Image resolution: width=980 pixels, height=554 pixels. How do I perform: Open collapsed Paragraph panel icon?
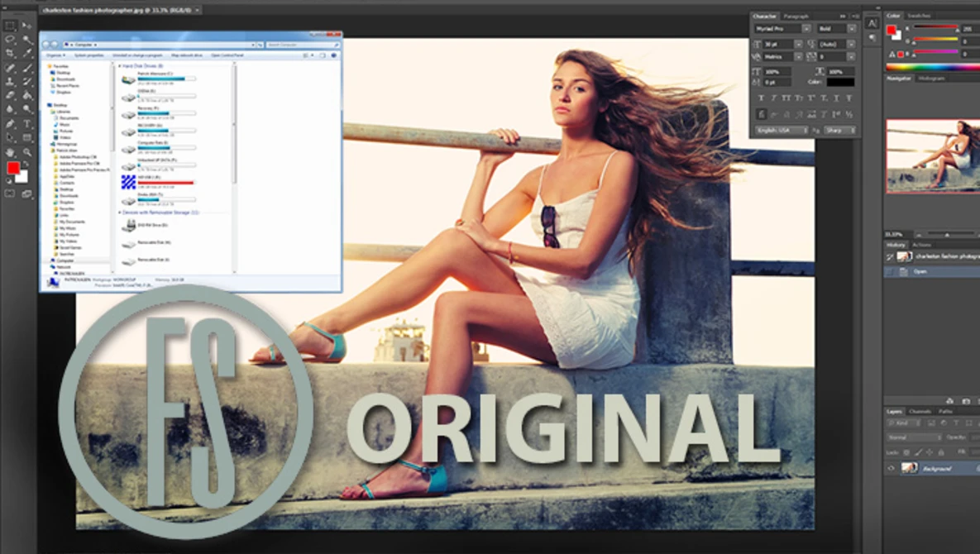pos(872,38)
